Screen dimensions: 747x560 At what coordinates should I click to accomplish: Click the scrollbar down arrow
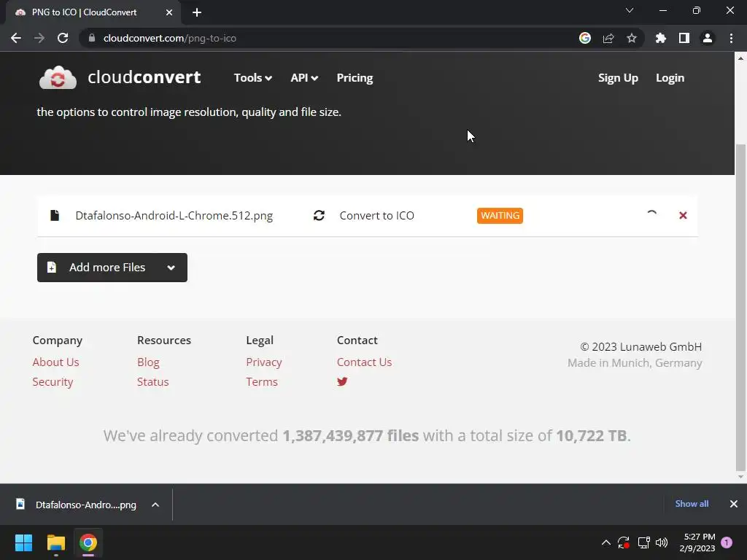pyautogui.click(x=740, y=477)
